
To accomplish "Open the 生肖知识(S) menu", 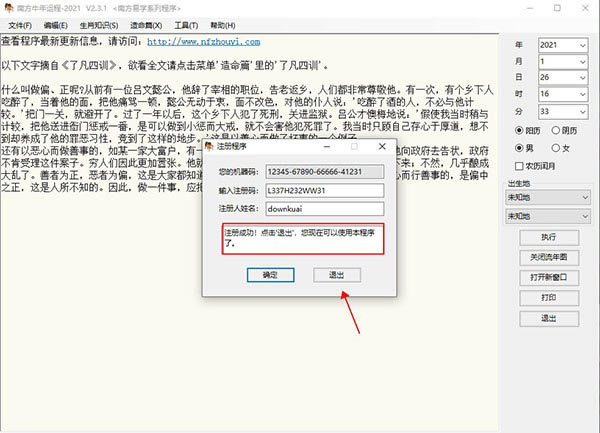I will (x=99, y=26).
